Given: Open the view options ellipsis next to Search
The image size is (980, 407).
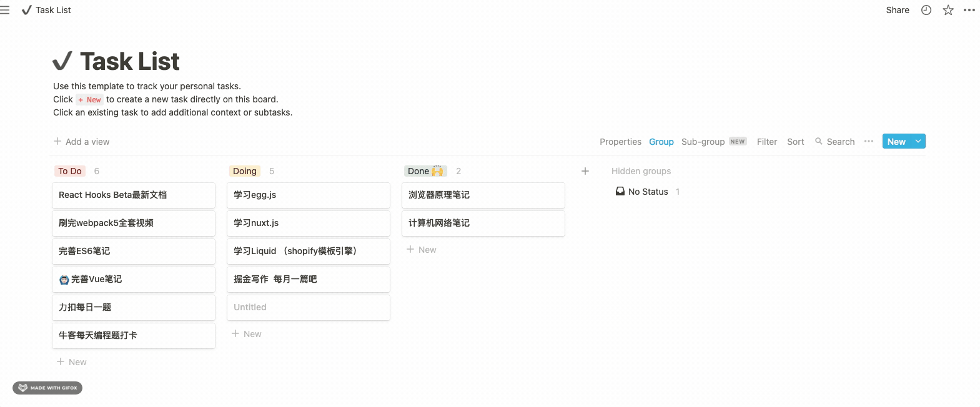Looking at the screenshot, I should 869,142.
